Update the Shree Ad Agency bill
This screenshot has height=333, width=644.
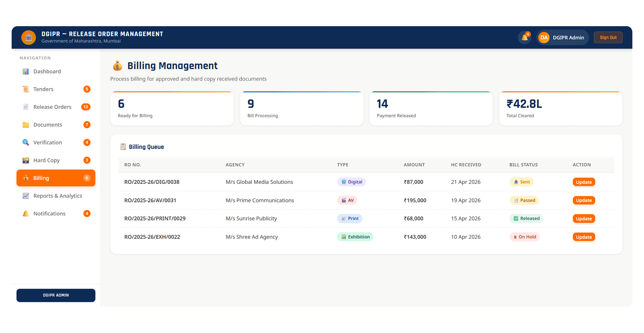coord(584,237)
